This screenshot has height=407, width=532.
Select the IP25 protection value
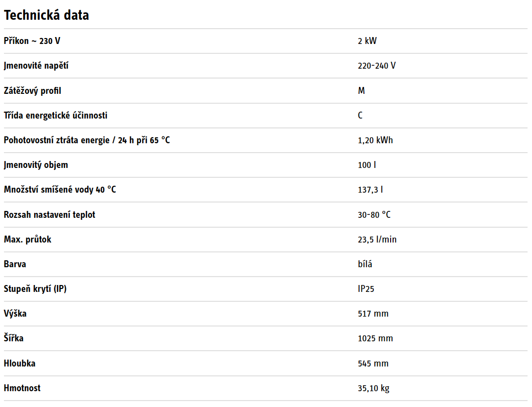click(x=366, y=289)
